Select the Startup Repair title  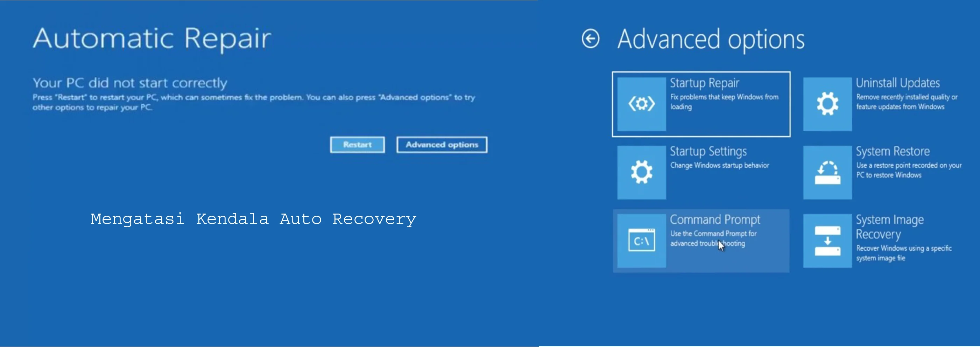[x=705, y=83]
